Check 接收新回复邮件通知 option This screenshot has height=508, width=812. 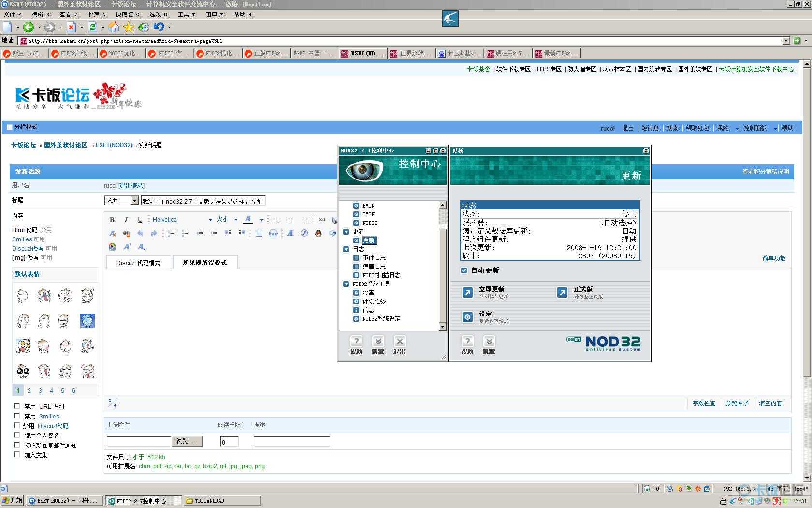coord(17,445)
